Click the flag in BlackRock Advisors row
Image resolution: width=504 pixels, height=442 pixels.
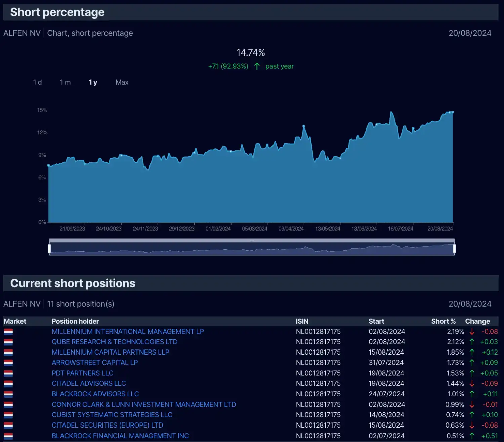coord(8,394)
